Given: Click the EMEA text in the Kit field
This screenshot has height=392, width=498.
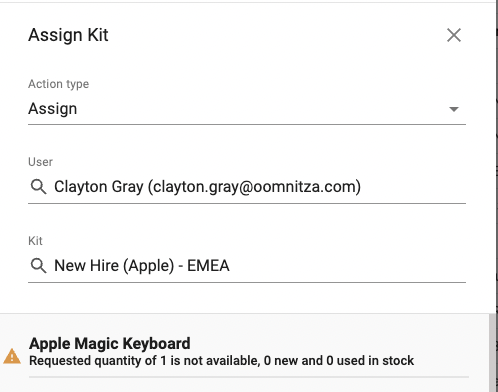Looking at the screenshot, I should point(208,266).
